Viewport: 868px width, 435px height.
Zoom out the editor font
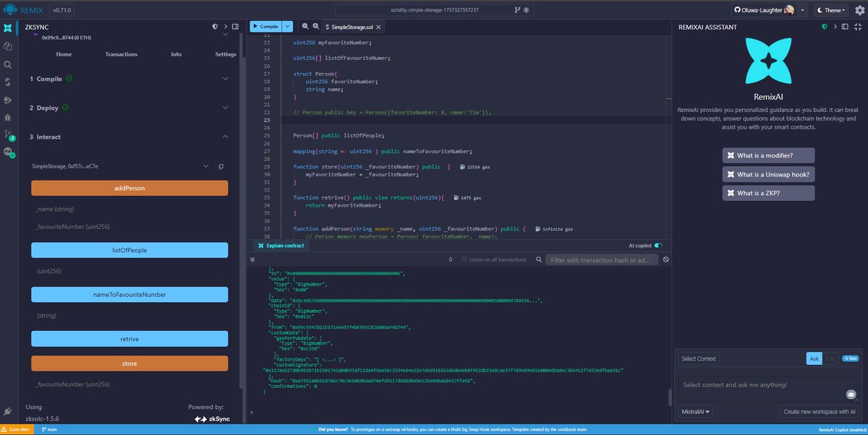point(305,26)
